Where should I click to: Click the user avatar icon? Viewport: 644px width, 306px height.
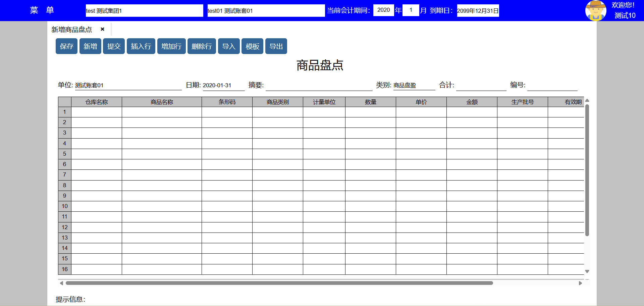click(595, 10)
